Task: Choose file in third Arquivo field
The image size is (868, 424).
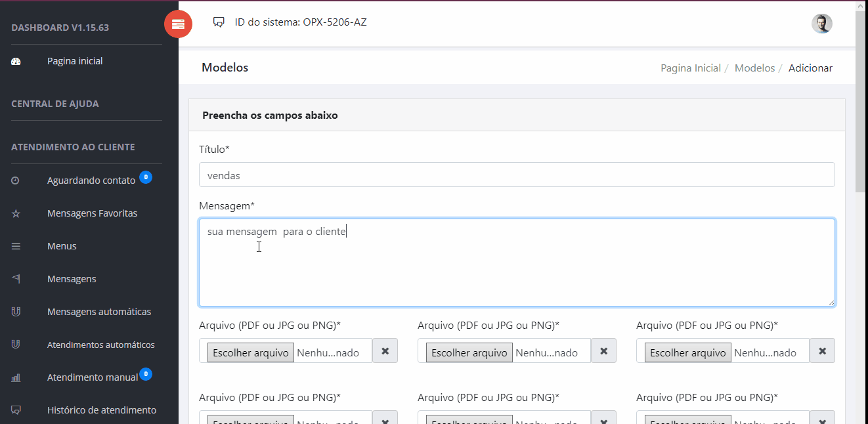Action: (688, 352)
